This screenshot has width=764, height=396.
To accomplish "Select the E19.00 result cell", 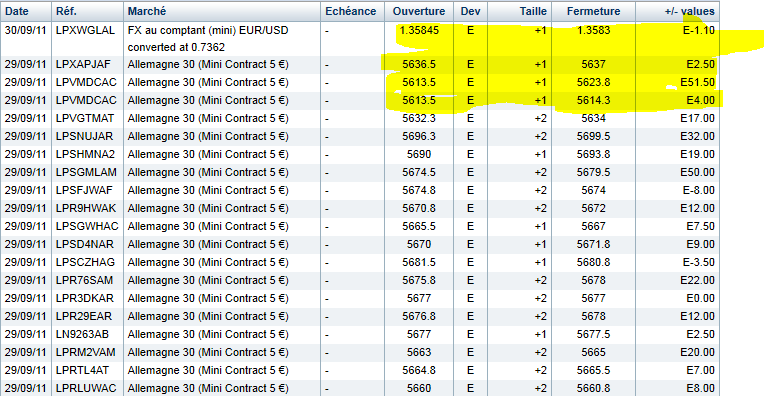I will pos(697,154).
